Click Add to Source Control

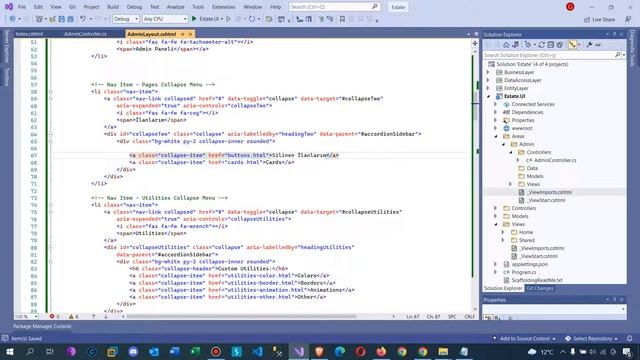coord(524,338)
